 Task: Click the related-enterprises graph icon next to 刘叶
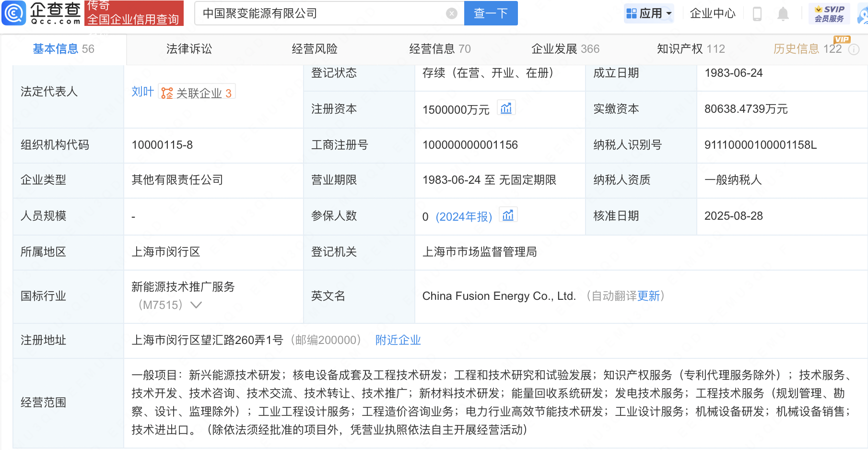click(x=167, y=93)
